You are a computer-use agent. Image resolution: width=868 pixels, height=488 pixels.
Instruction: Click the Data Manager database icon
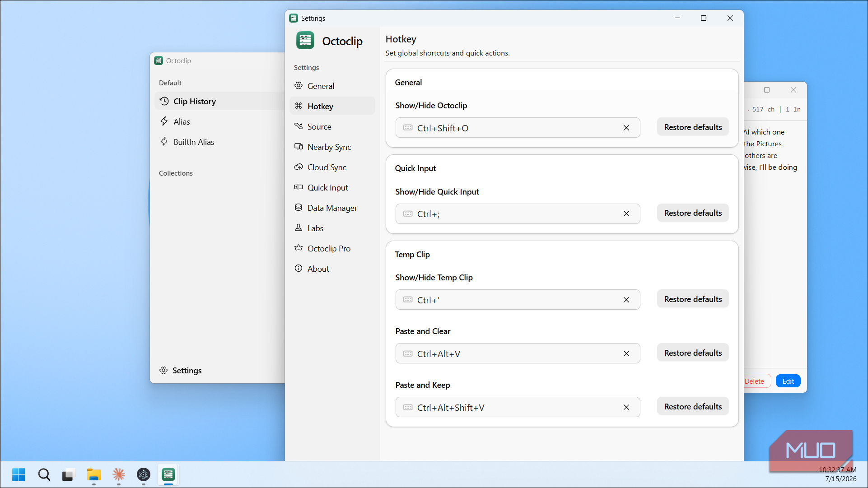pos(299,207)
